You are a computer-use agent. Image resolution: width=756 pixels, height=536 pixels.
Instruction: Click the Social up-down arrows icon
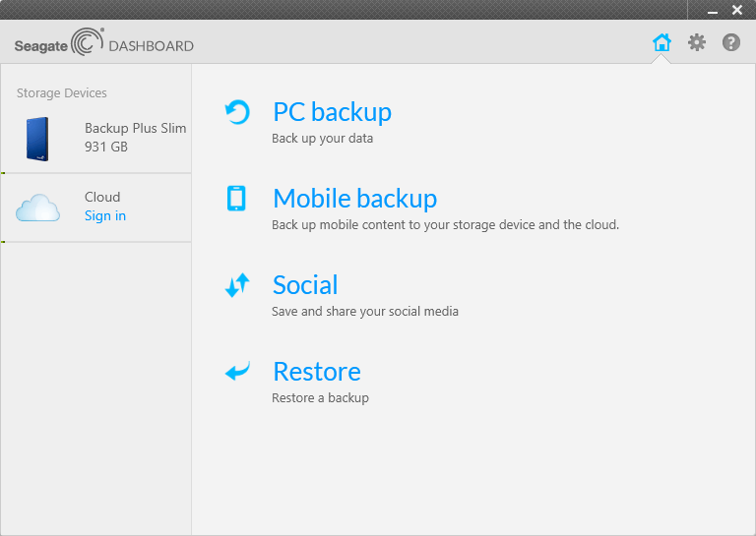[237, 285]
